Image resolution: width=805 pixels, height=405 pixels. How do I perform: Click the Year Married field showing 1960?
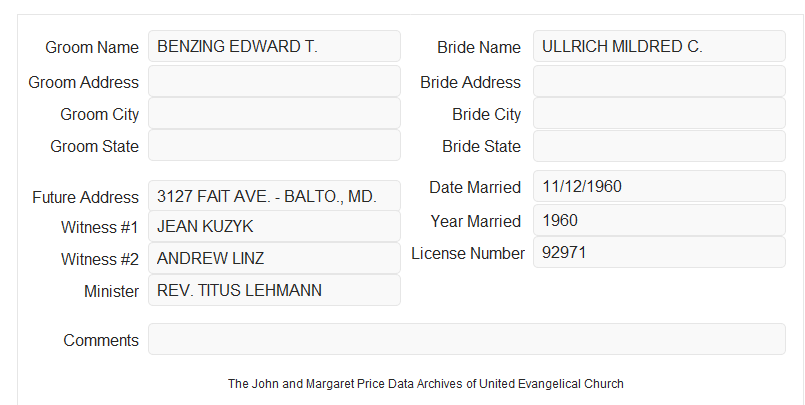[659, 221]
